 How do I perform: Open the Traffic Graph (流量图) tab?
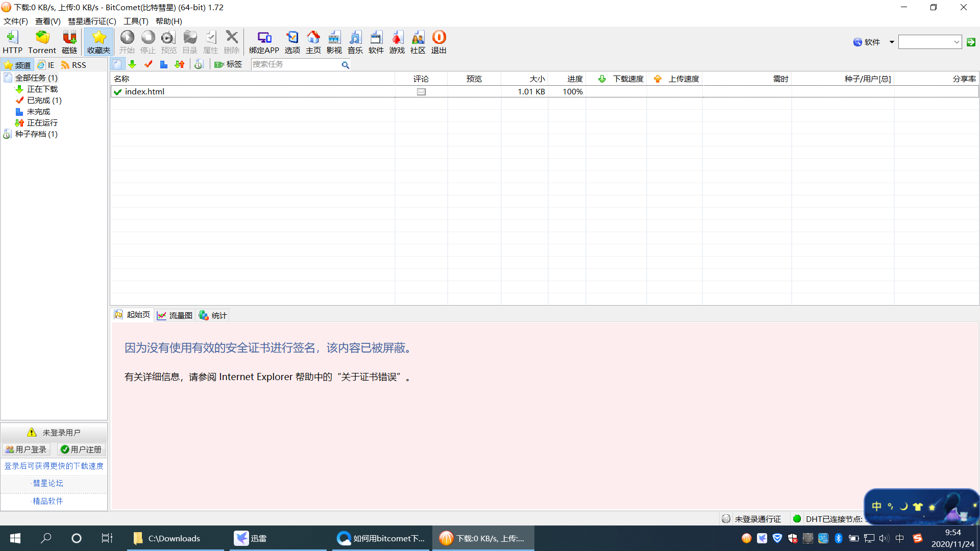point(175,315)
